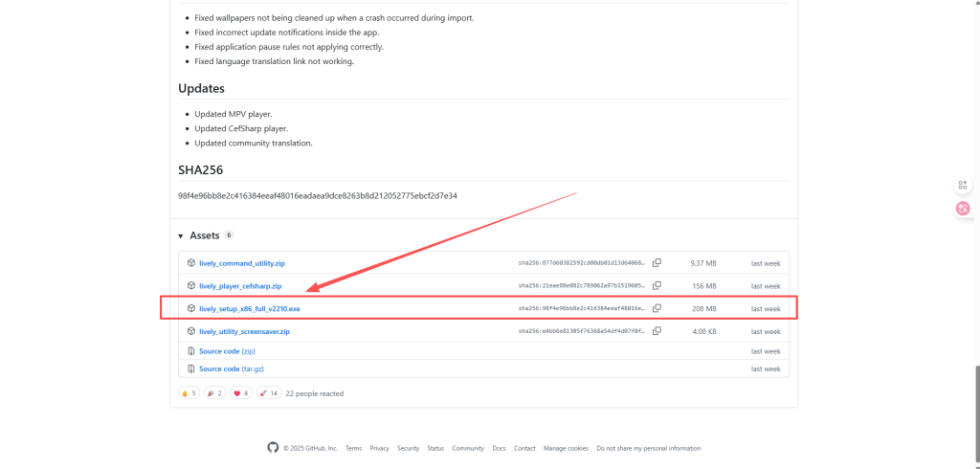The image size is (980, 469).
Task: Open Contact link in footer
Action: tap(524, 448)
